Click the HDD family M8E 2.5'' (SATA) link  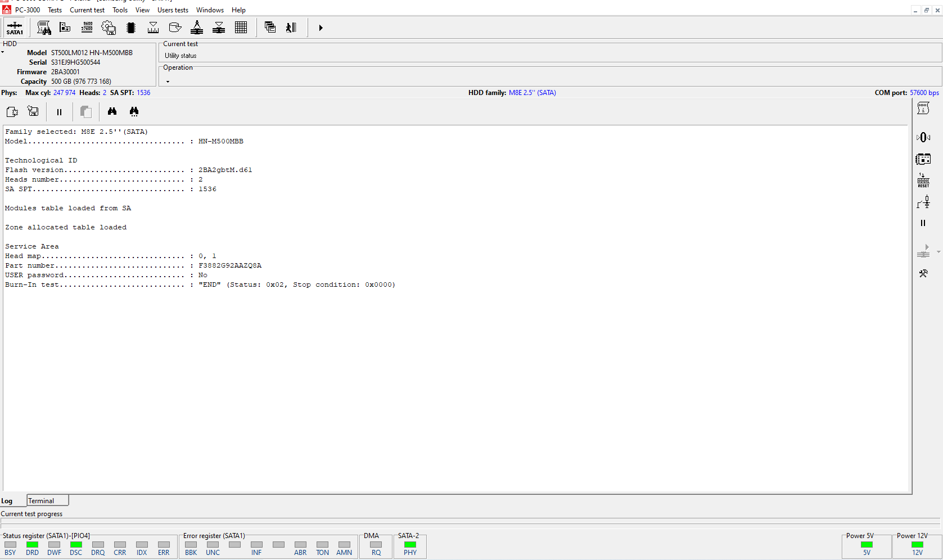[x=532, y=93]
